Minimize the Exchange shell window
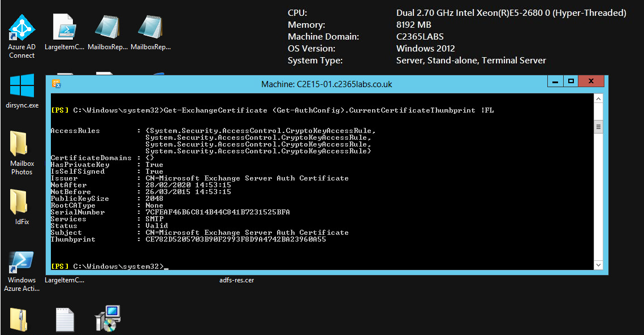644x335 pixels. (555, 81)
